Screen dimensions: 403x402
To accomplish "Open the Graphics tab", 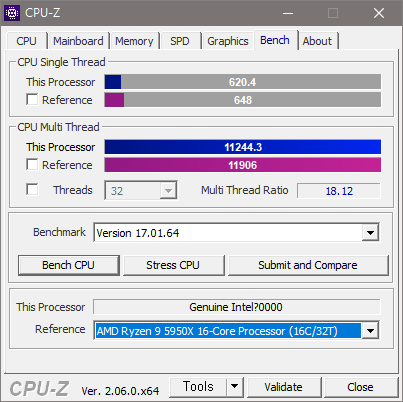I will (228, 41).
